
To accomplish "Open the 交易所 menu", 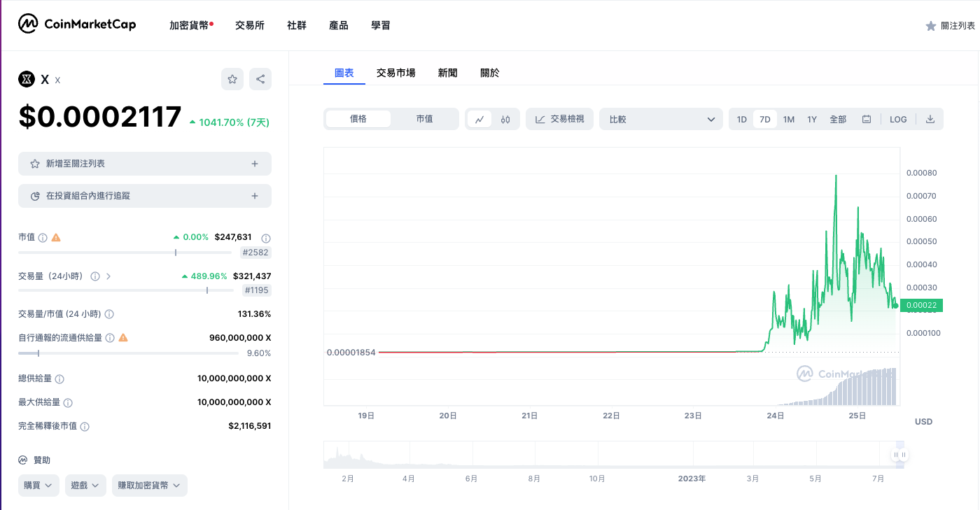I will click(250, 25).
